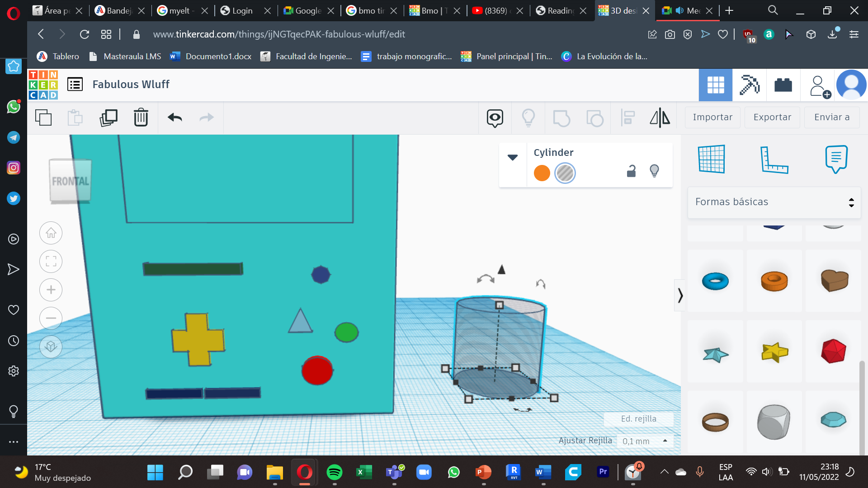Toggle the light bulb visibility icon
868x488 pixels.
[x=655, y=172]
